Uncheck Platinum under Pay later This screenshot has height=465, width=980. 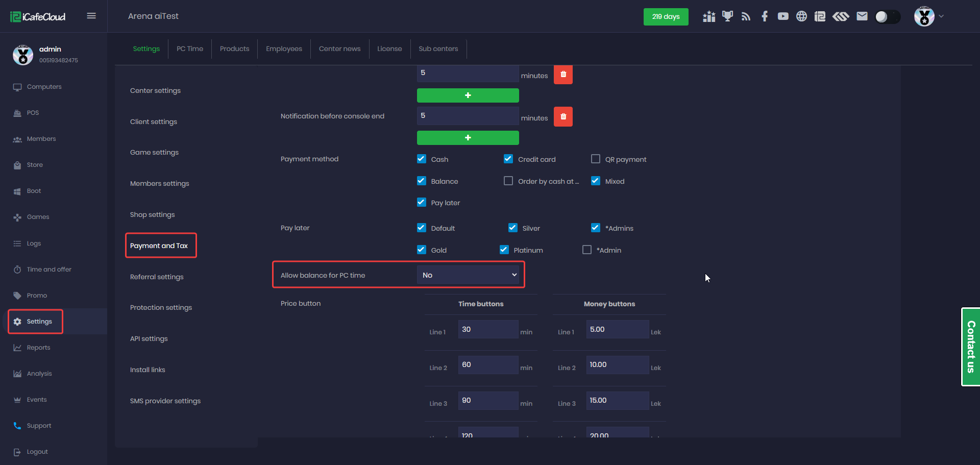(x=504, y=250)
